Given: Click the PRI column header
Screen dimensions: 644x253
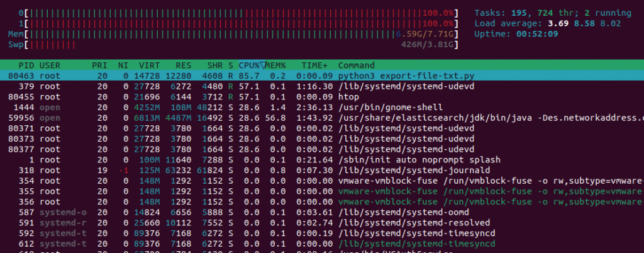Looking at the screenshot, I should point(99,65).
